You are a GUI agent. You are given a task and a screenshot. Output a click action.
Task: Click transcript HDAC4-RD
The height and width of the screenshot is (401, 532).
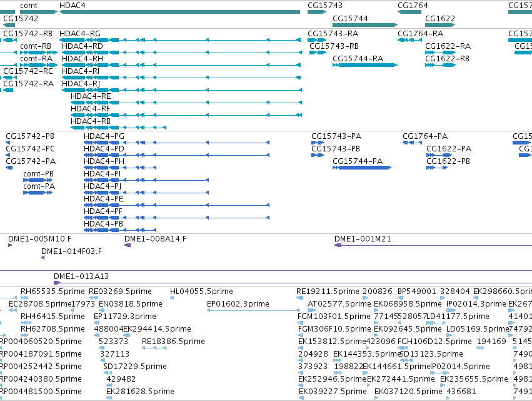tap(83, 46)
